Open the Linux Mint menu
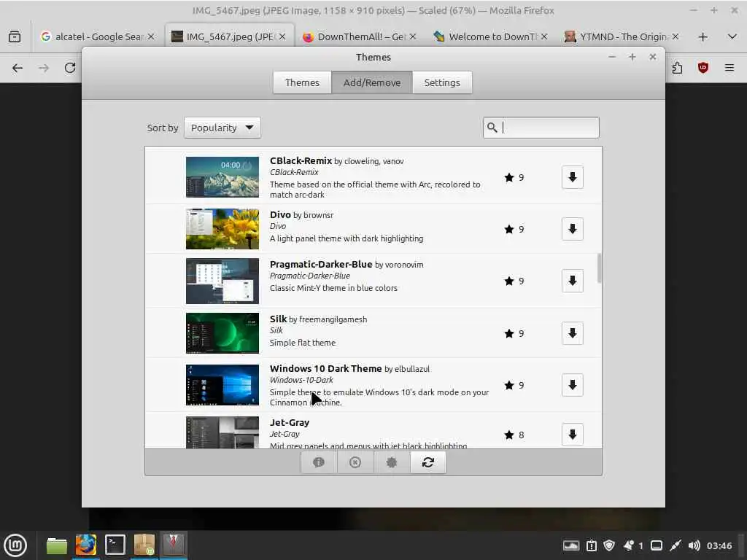The image size is (747, 560). [x=15, y=545]
